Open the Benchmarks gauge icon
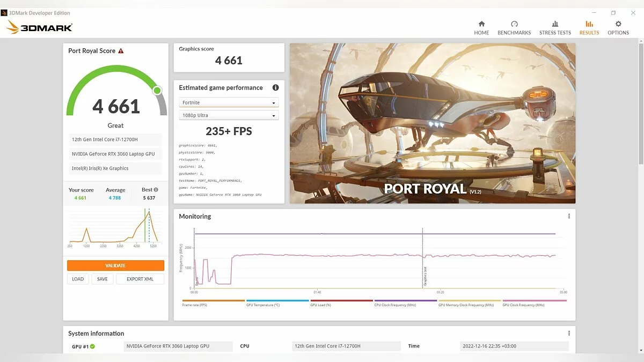This screenshot has height=362, width=644. 514,24
